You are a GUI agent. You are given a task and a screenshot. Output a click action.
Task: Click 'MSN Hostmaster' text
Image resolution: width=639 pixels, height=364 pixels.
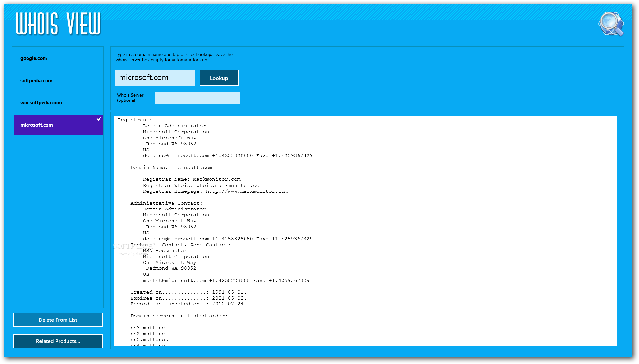click(x=165, y=251)
